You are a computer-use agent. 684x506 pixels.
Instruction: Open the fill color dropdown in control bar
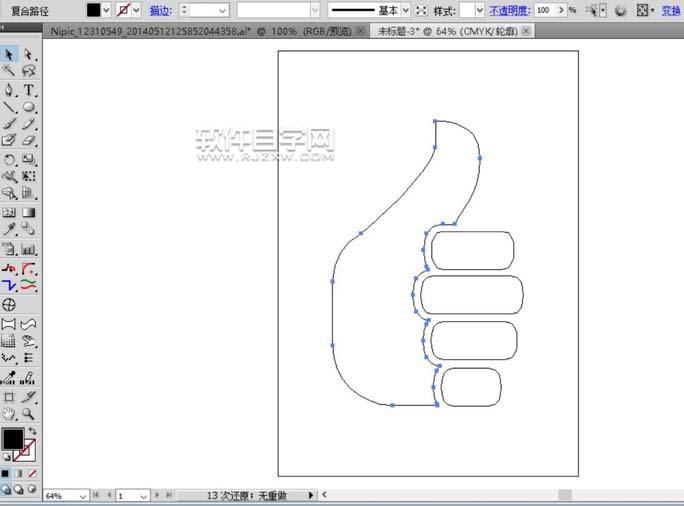click(108, 9)
